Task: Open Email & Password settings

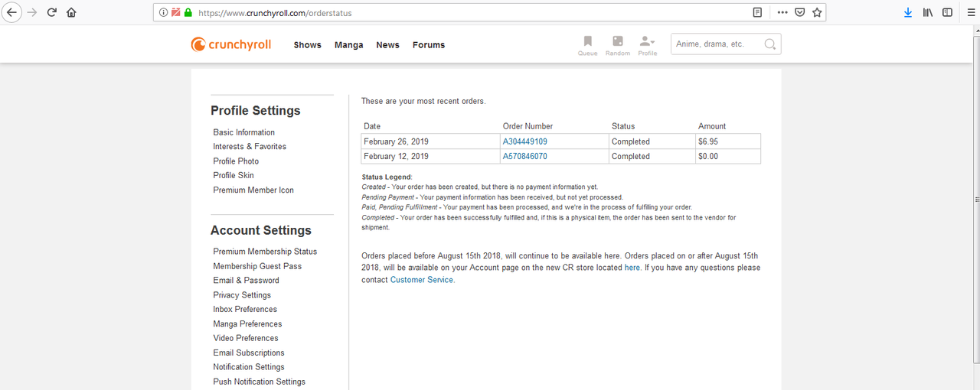Action: pyautogui.click(x=246, y=281)
